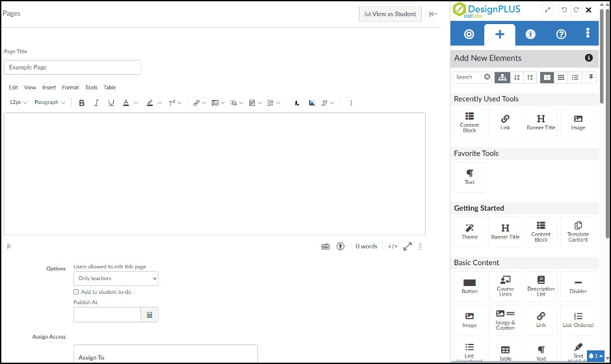
Task: Toggle the Add to student to-do checkbox
Action: pyautogui.click(x=76, y=292)
